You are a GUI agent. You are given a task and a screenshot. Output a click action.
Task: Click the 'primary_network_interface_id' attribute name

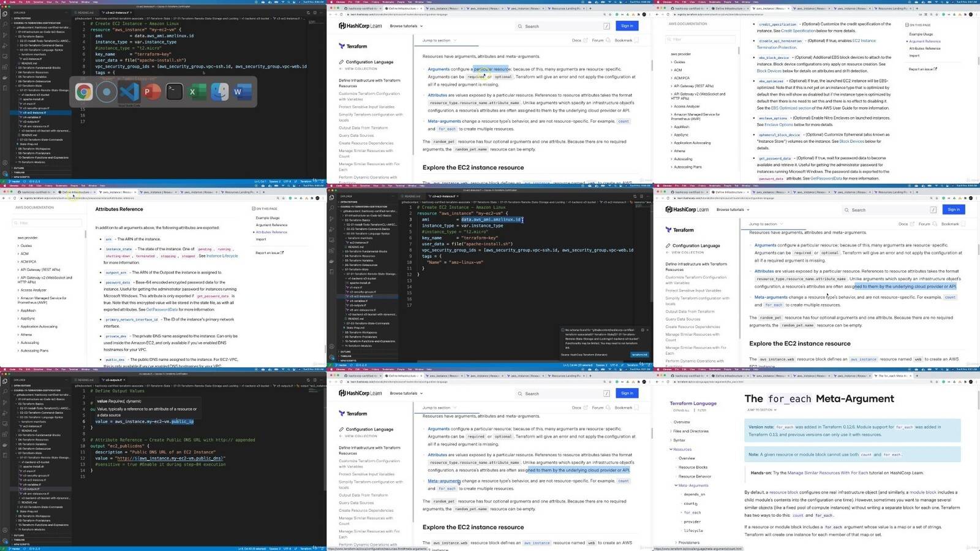(x=132, y=319)
